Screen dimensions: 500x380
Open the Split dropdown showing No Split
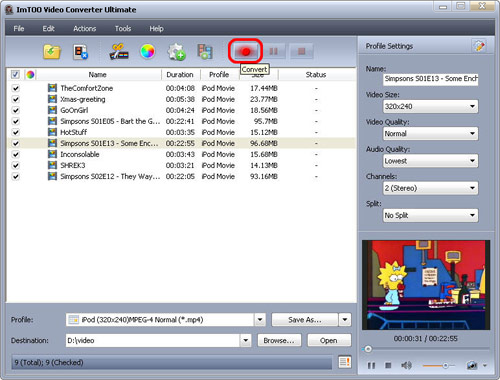pos(431,215)
